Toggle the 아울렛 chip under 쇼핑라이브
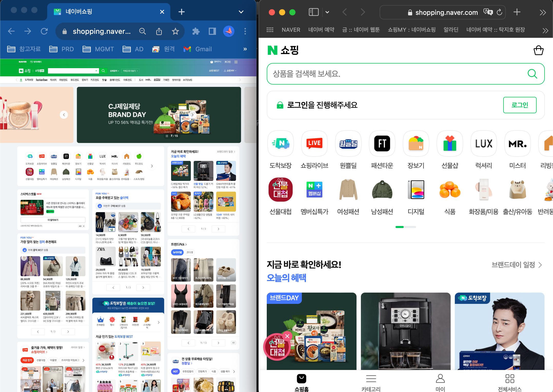Image resolution: width=553 pixels, height=392 pixels. (53, 360)
